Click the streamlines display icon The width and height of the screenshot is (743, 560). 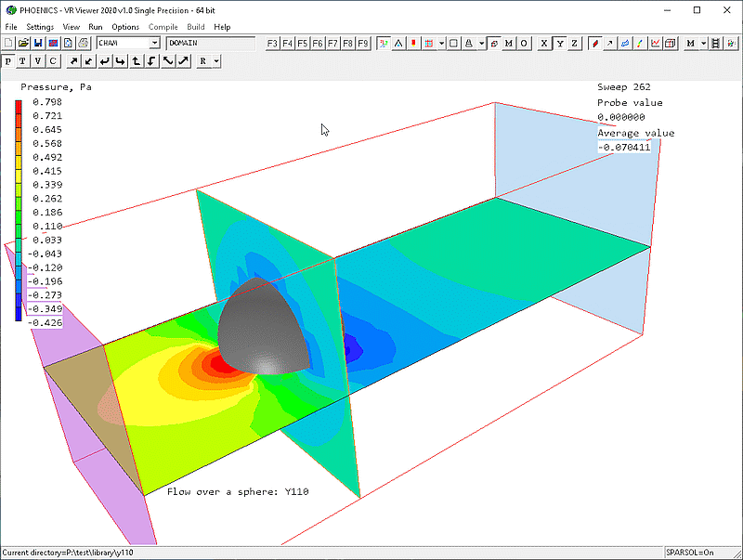pyautogui.click(x=625, y=44)
